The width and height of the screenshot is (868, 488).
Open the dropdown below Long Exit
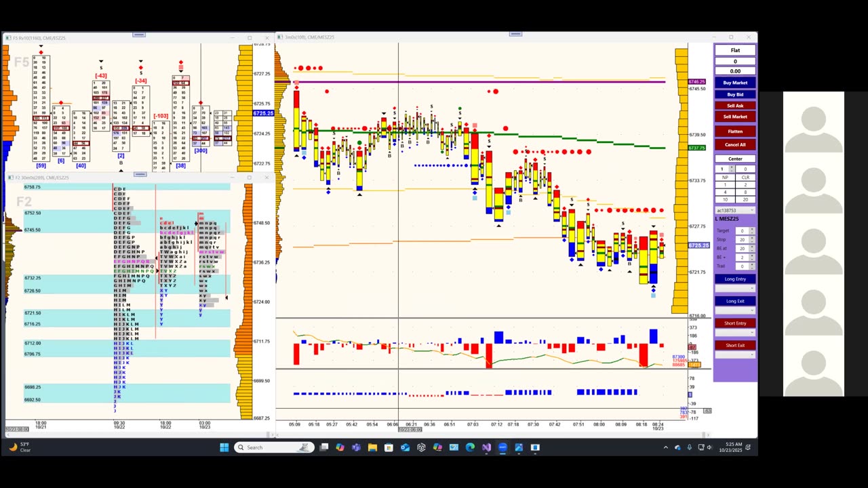(x=735, y=310)
